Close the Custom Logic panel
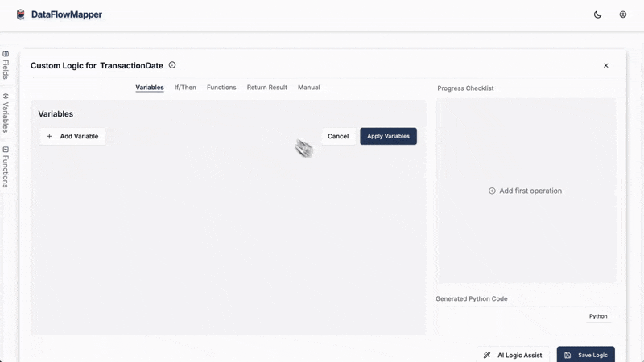The height and width of the screenshot is (362, 644). (606, 65)
